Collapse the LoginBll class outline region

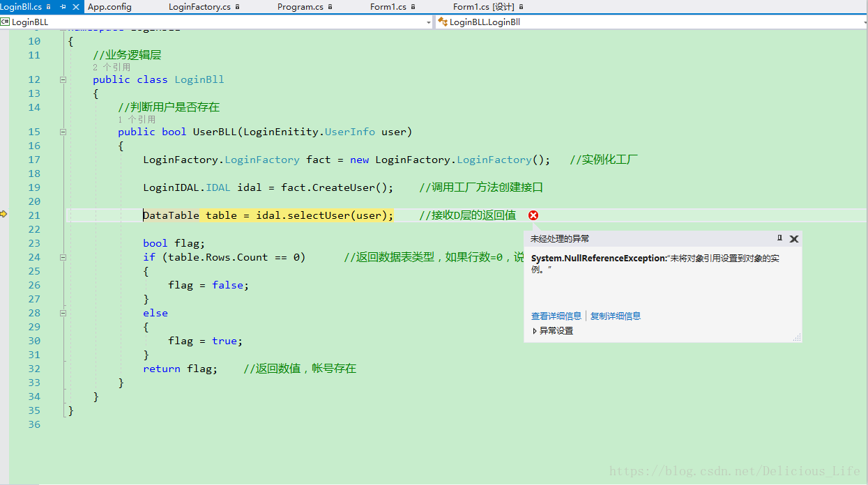(x=63, y=79)
